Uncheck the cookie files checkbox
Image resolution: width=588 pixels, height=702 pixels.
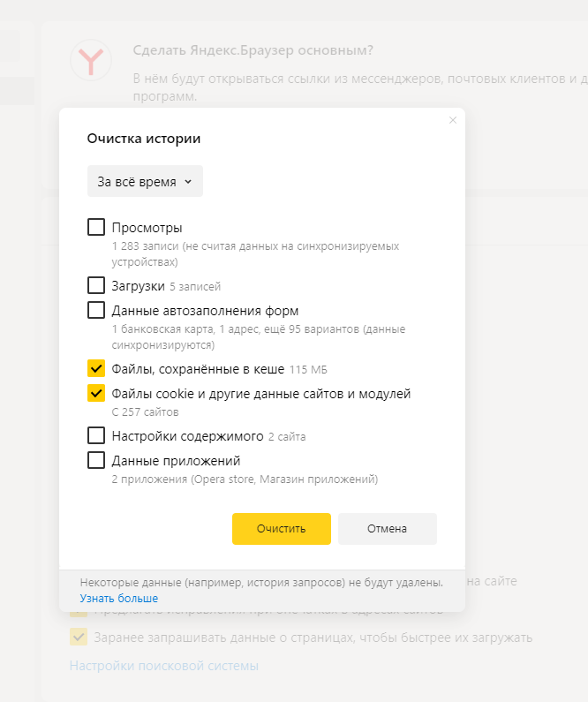pyautogui.click(x=96, y=393)
